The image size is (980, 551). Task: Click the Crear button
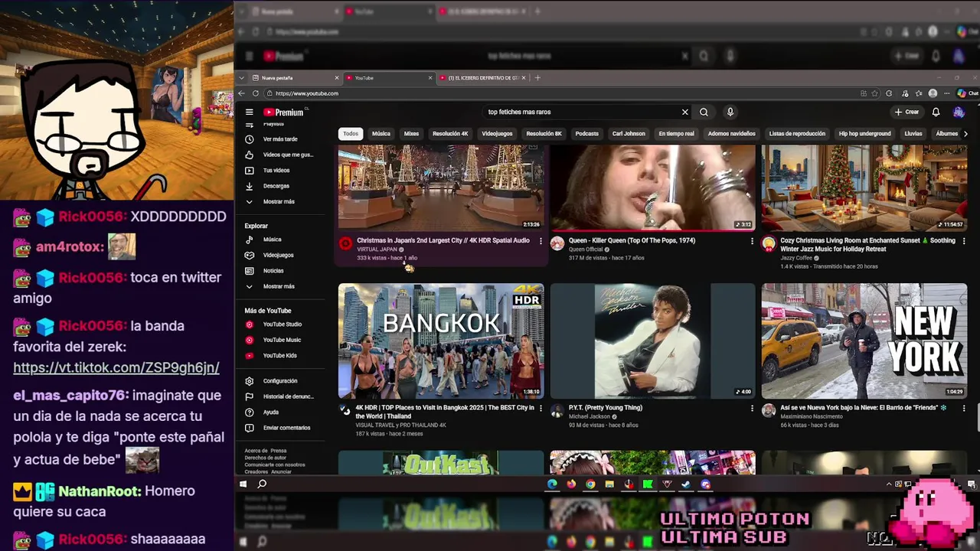click(906, 112)
